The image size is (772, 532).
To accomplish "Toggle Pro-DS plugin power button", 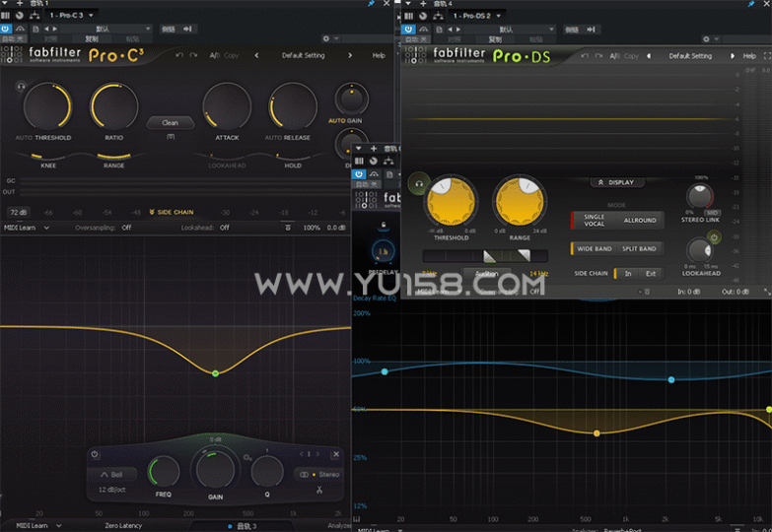I will tap(408, 29).
